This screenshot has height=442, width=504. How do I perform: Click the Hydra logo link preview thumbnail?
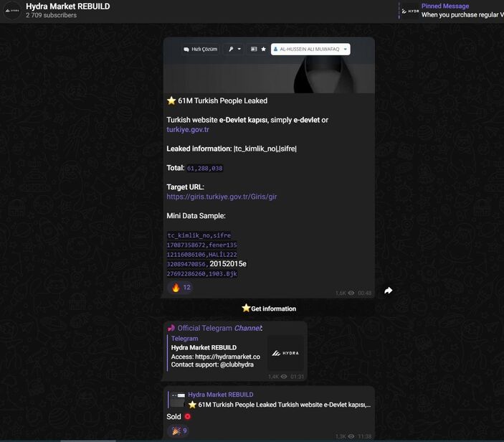(x=285, y=352)
